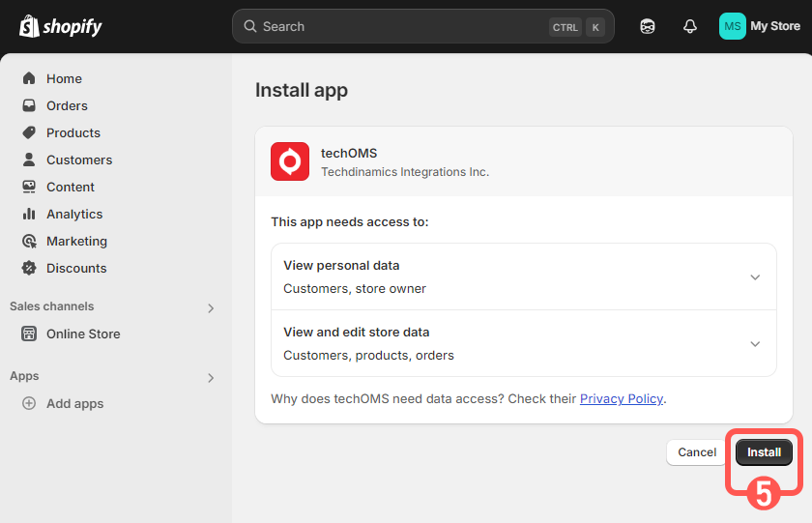
Task: Click the Online Store shop icon
Action: (29, 334)
